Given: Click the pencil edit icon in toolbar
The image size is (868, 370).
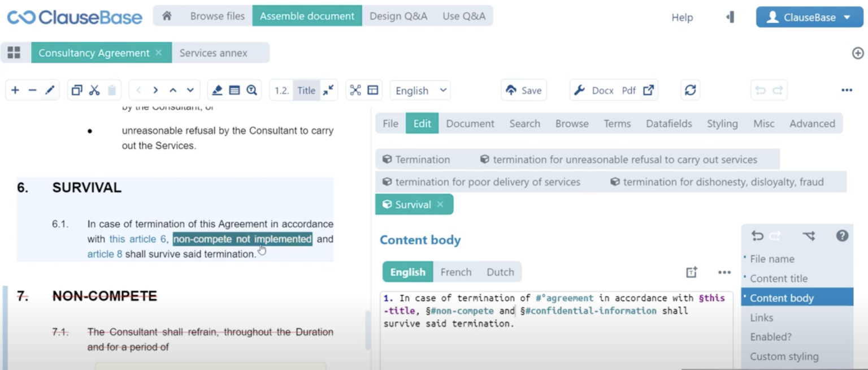Looking at the screenshot, I should point(50,91).
